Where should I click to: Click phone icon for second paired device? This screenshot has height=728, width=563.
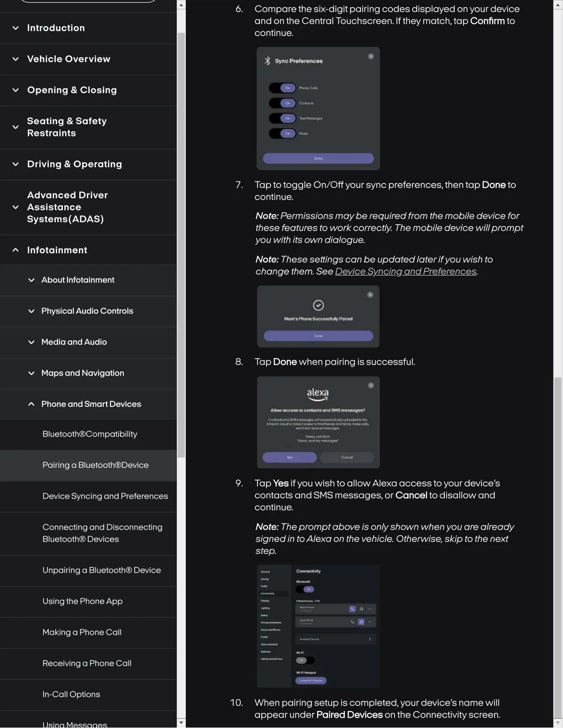point(352,622)
